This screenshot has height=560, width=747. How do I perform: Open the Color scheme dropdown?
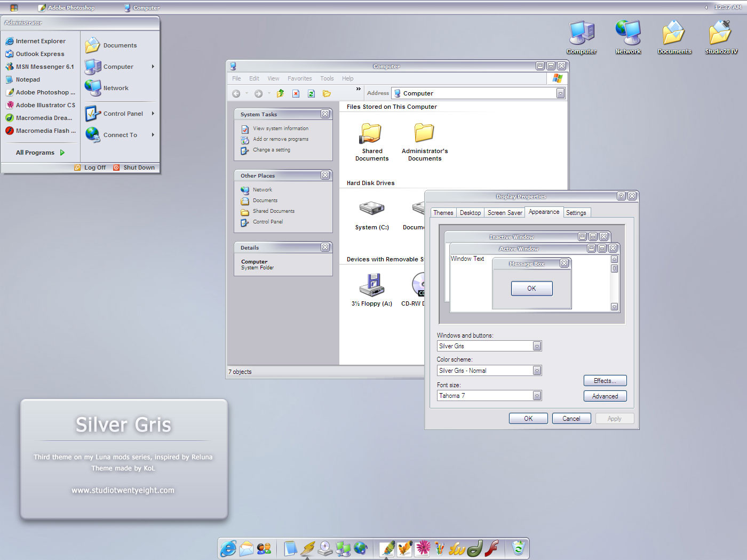pyautogui.click(x=537, y=371)
